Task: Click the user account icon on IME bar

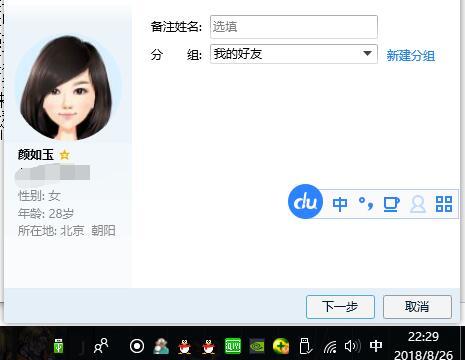Action: tap(418, 204)
